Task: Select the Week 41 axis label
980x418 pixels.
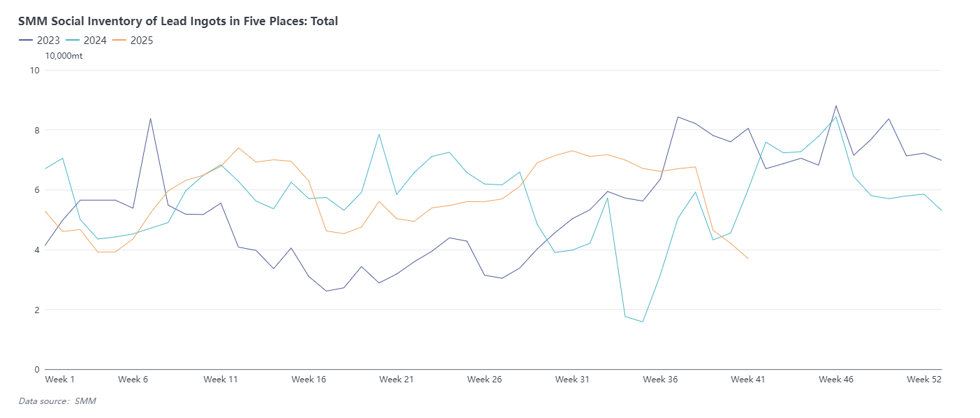Action: 748,380
